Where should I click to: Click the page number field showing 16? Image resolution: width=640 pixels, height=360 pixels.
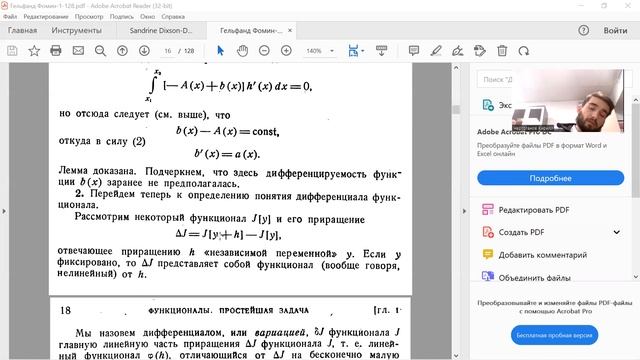(168, 51)
